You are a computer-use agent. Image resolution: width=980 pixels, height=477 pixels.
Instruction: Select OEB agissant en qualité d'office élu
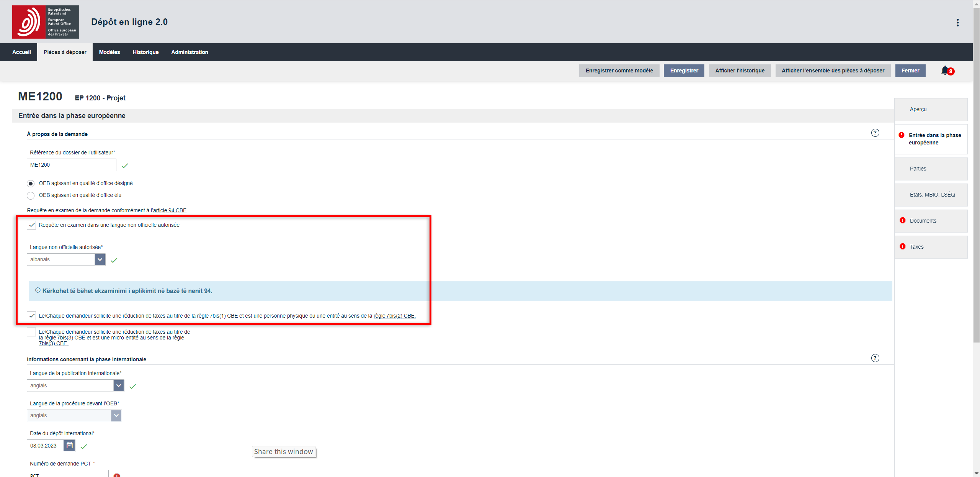point(31,196)
